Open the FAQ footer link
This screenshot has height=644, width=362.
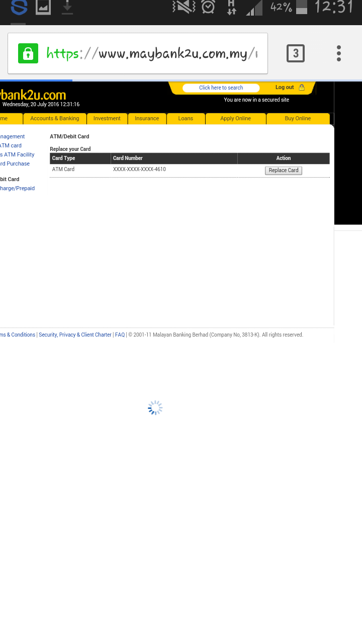click(x=120, y=335)
